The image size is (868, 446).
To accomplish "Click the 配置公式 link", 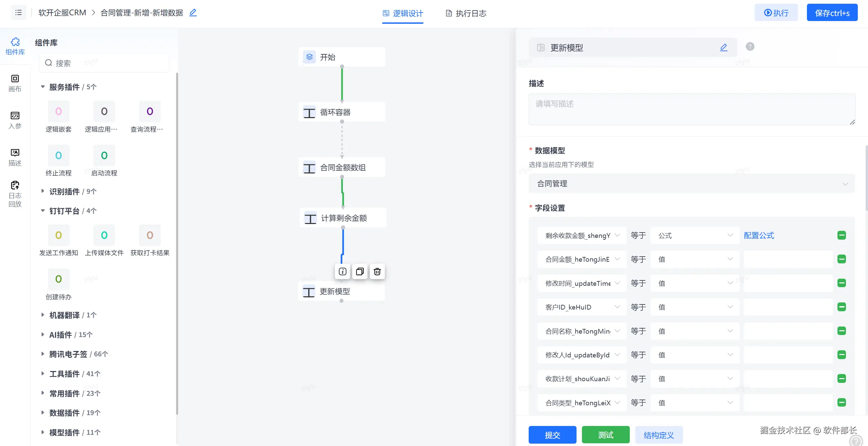I will coord(759,235).
